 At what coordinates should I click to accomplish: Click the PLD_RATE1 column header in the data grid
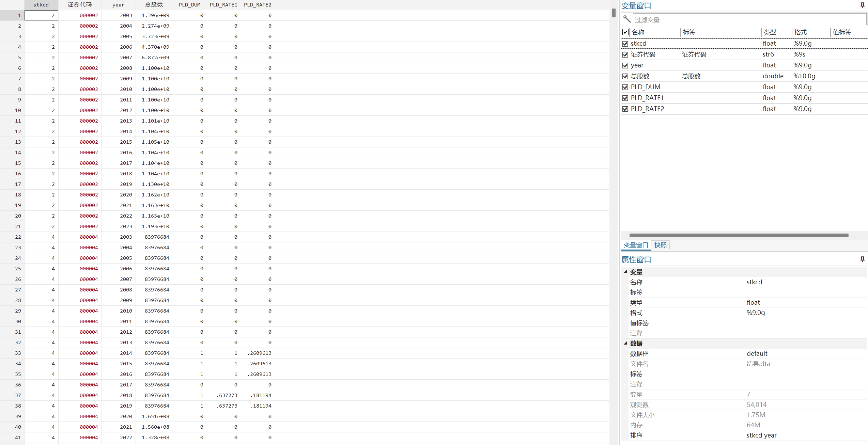[x=223, y=5]
